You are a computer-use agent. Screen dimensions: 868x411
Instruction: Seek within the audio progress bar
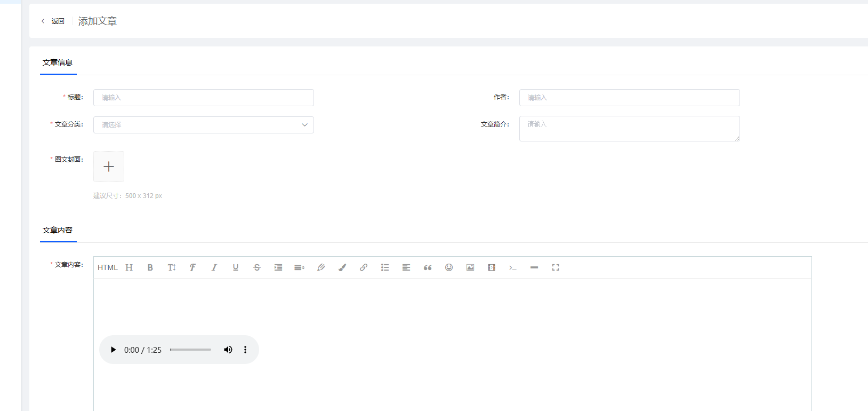click(x=190, y=350)
